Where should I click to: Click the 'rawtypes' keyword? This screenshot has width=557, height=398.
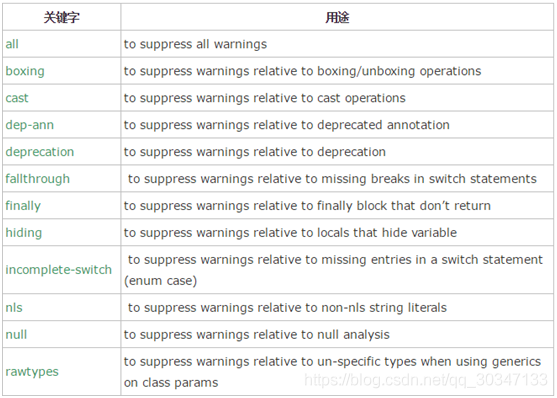(x=32, y=372)
